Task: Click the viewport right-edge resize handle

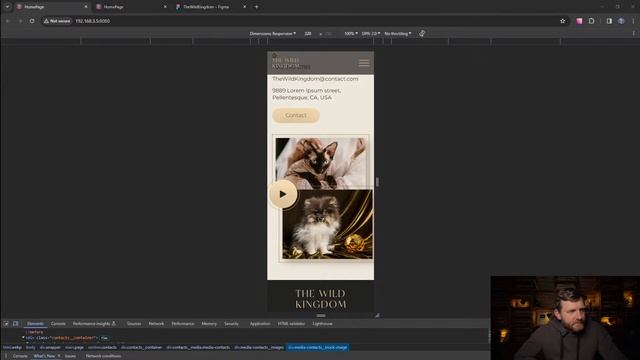Action: click(x=377, y=182)
